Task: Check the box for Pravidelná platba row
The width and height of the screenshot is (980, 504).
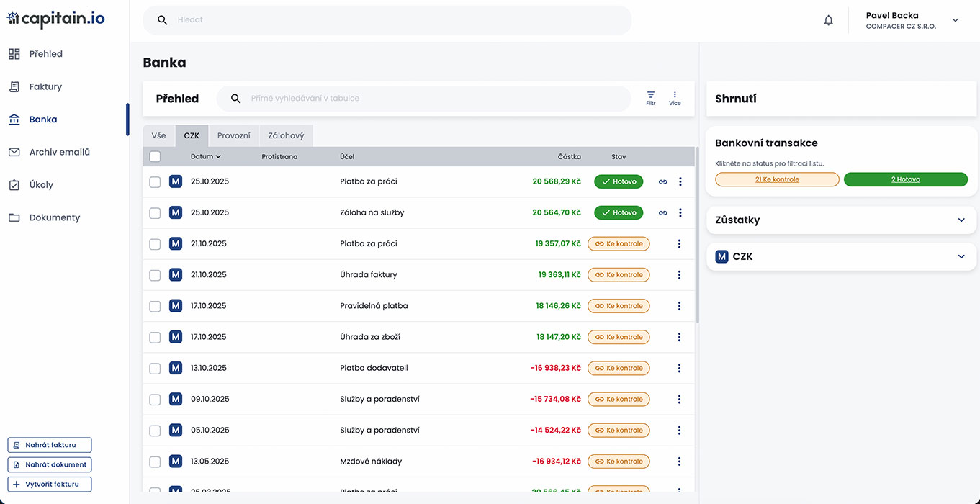Action: click(x=155, y=307)
